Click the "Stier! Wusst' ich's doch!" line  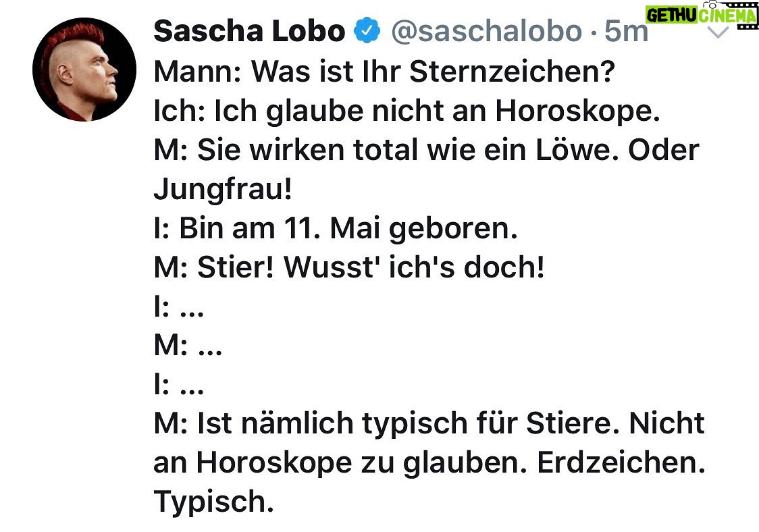click(x=371, y=267)
